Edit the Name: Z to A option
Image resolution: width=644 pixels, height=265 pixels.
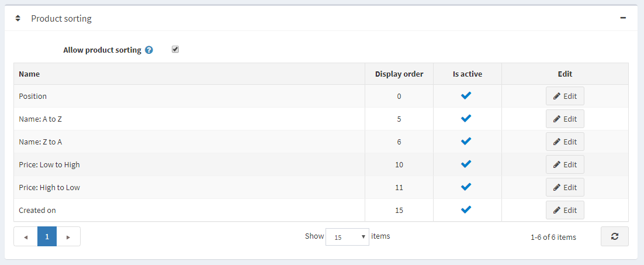(565, 142)
